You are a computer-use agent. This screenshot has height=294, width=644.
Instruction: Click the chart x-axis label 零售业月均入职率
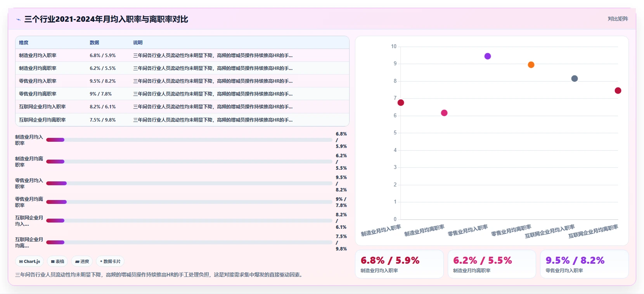(x=467, y=230)
